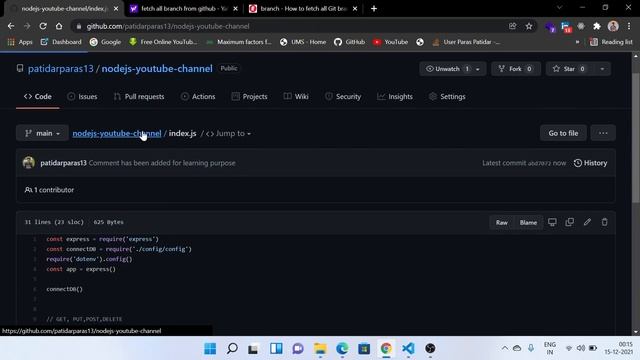Open the browser Home button

pyautogui.click(x=59, y=26)
